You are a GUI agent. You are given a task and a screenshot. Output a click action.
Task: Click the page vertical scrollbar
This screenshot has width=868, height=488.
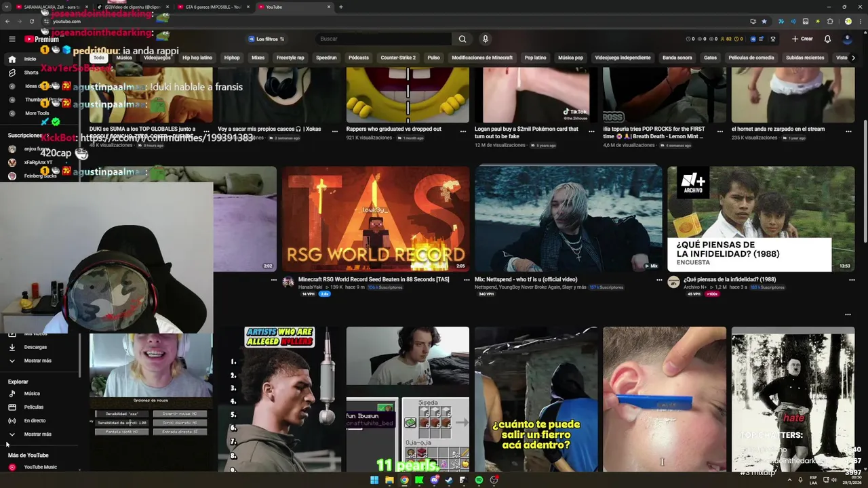pos(865,182)
